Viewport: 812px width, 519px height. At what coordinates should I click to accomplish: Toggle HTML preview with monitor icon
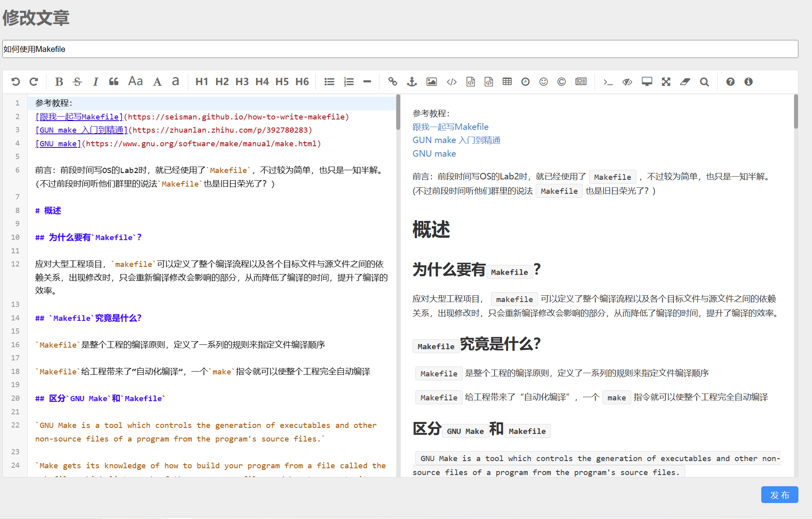(647, 82)
